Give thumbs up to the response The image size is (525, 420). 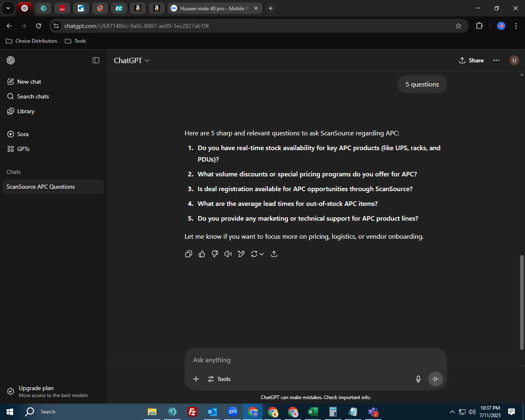(202, 254)
